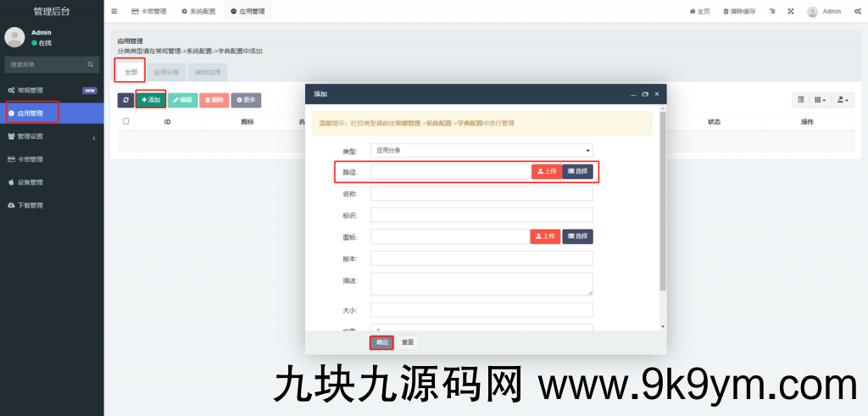
Task: Click 上传 button in 图标 row
Action: pyautogui.click(x=546, y=236)
